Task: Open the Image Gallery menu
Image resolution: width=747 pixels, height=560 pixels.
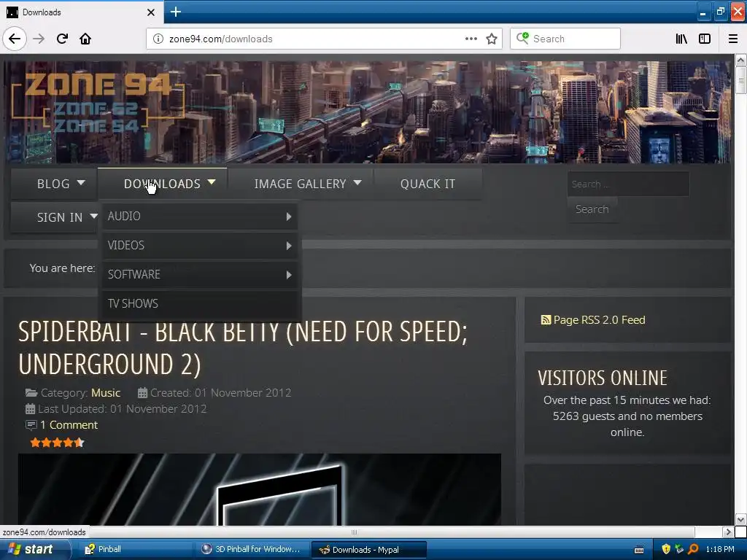Action: tap(300, 184)
